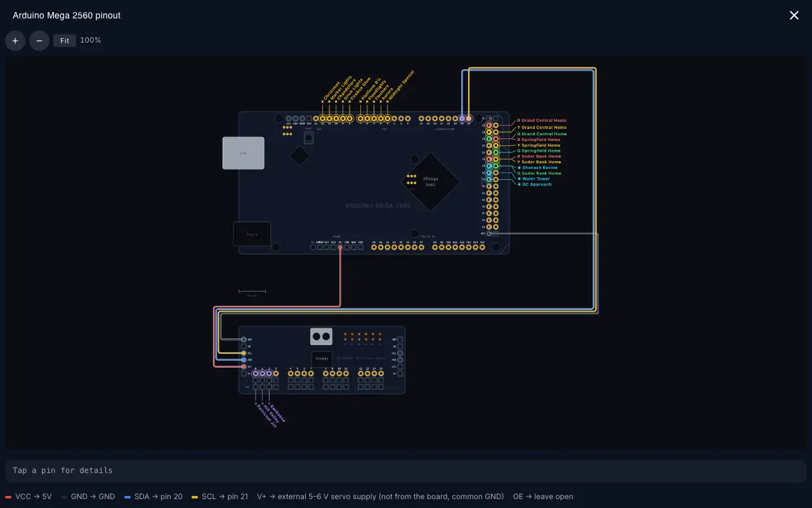The image size is (812, 508).
Task: Tap PCA9685 channel 2 pin for Kankakee
Action: point(269,373)
